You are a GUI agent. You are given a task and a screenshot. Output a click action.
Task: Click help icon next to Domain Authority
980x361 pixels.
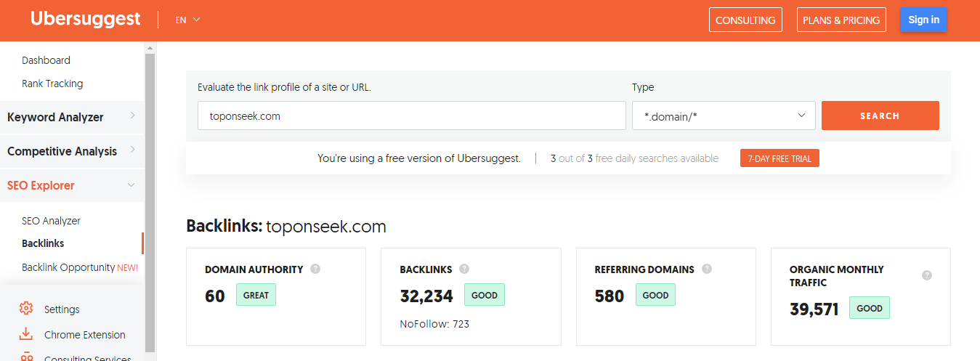click(315, 269)
